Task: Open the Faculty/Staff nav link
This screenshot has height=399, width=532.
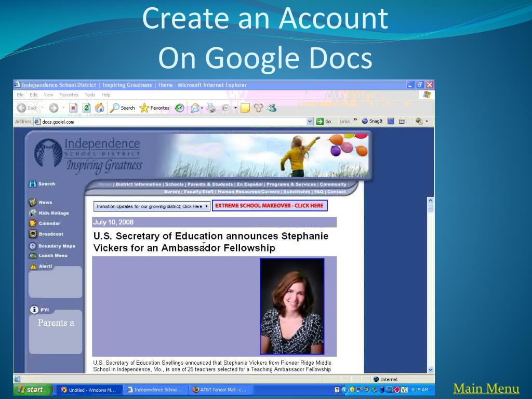Action: point(199,192)
